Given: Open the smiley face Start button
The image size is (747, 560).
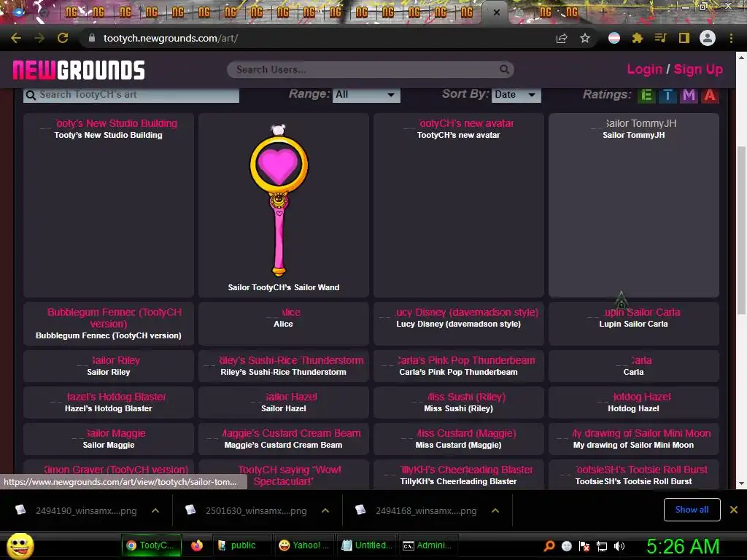Looking at the screenshot, I should click(20, 545).
